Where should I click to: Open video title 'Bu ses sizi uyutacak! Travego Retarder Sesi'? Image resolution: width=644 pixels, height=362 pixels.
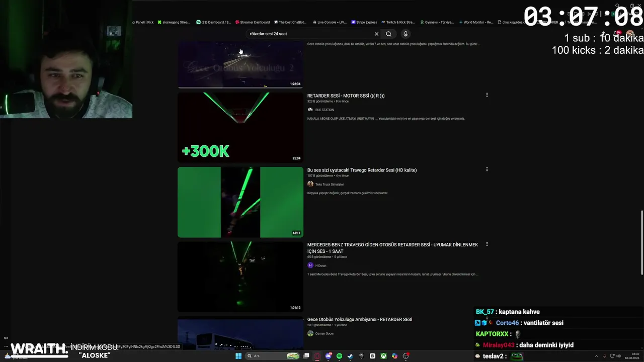point(362,170)
